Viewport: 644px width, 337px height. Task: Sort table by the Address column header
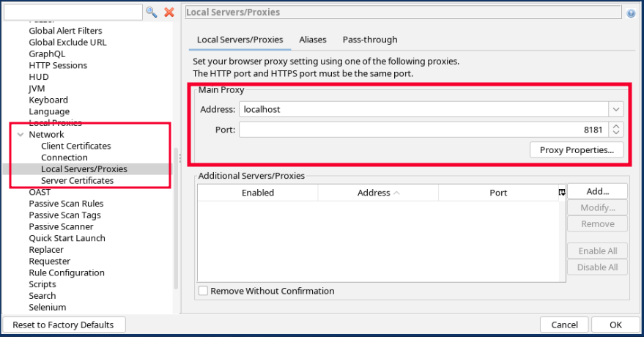pos(377,193)
